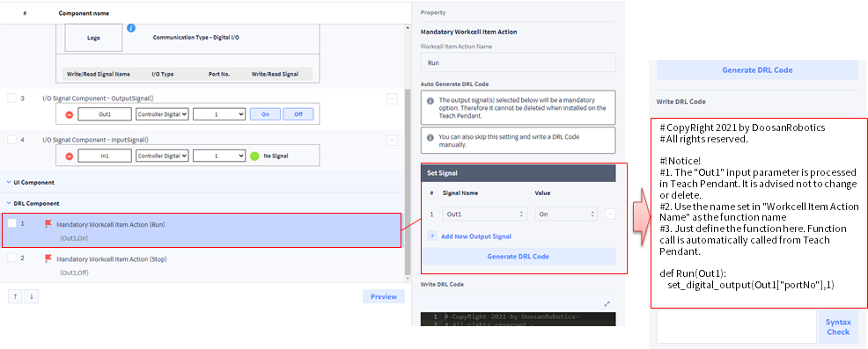Remove In1 signal with red minus icon
Screen dimensions: 868x349
(70, 156)
